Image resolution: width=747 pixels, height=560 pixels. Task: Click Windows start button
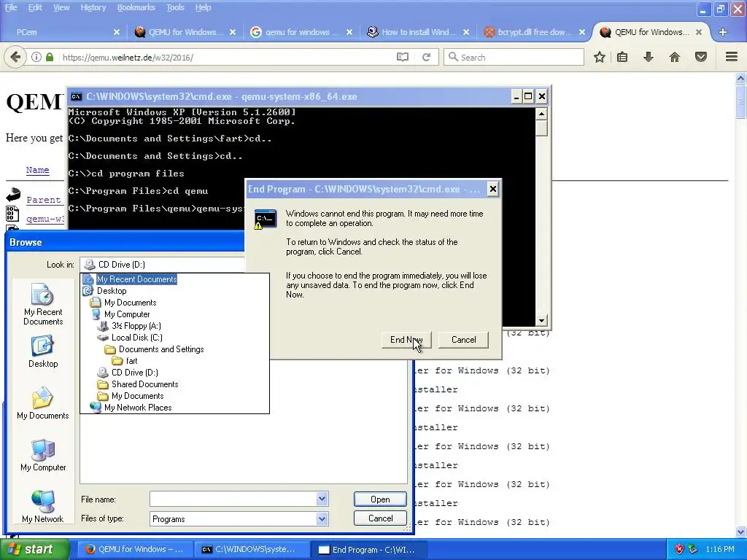coord(35,549)
